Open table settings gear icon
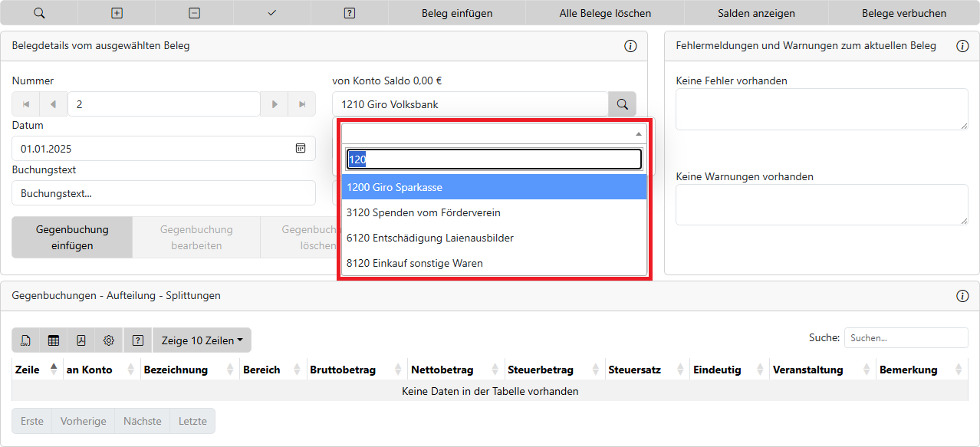This screenshot has height=447, width=980. pos(109,340)
